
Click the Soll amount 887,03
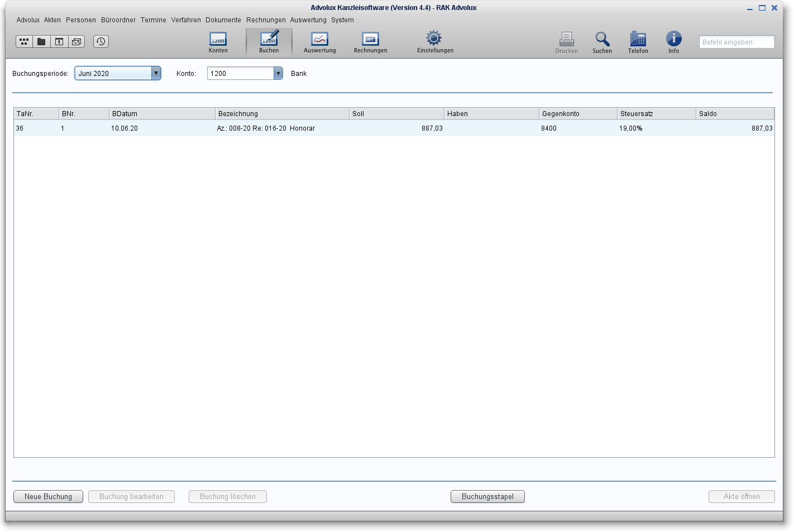tap(432, 128)
